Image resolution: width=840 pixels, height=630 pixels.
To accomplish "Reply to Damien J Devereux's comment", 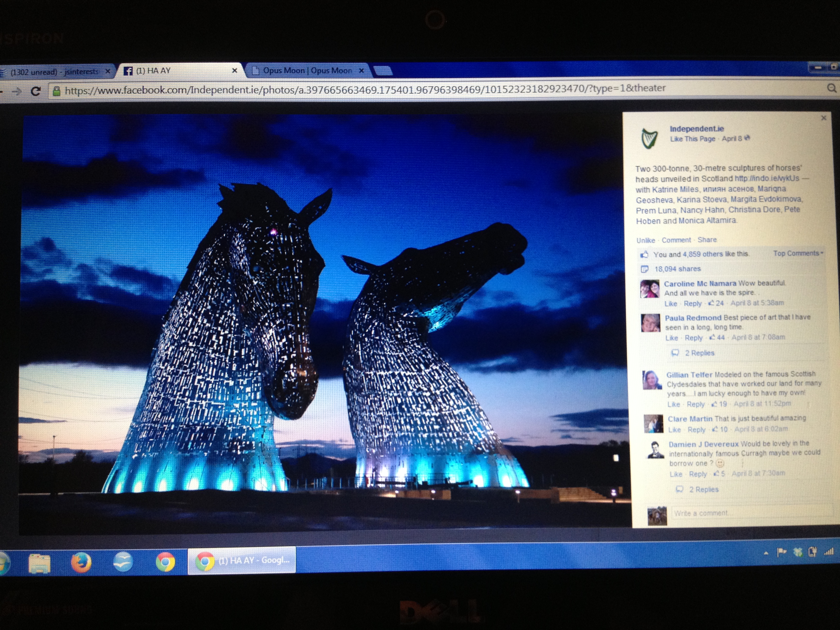I will [698, 474].
